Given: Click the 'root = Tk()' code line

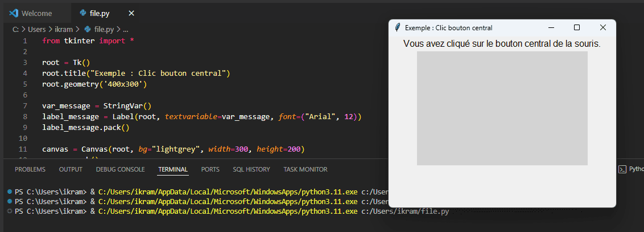Looking at the screenshot, I should pyautogui.click(x=66, y=63).
